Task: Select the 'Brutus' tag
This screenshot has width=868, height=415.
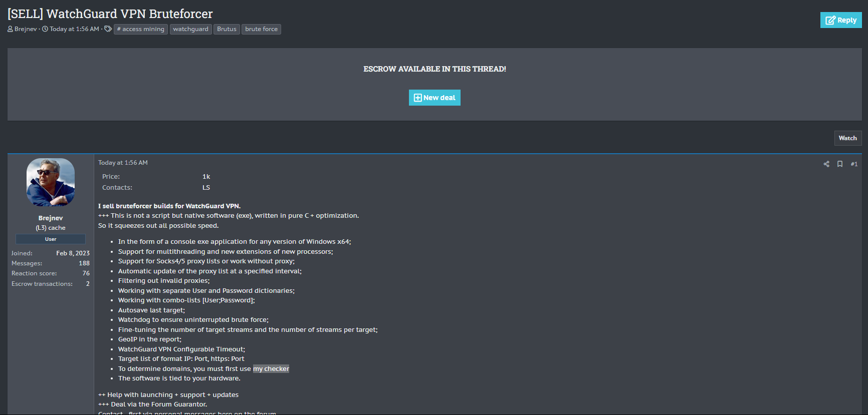Action: [x=227, y=29]
